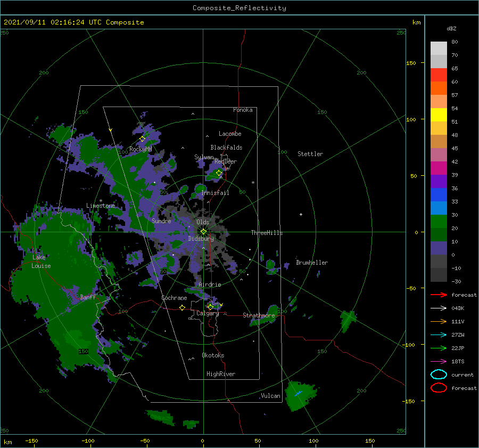
Task: Click the yellow radar-site diamond at Didsbury
Action: [x=203, y=232]
